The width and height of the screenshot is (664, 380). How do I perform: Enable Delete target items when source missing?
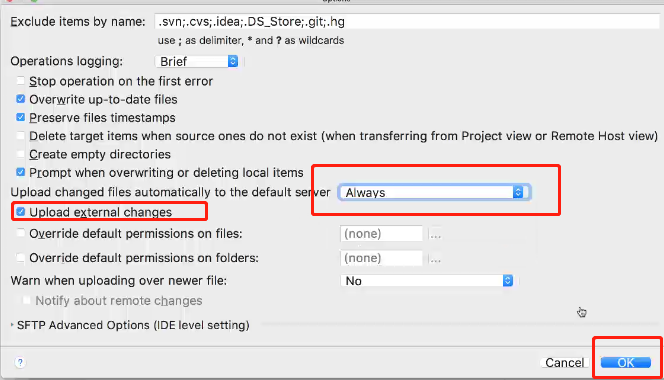point(20,136)
